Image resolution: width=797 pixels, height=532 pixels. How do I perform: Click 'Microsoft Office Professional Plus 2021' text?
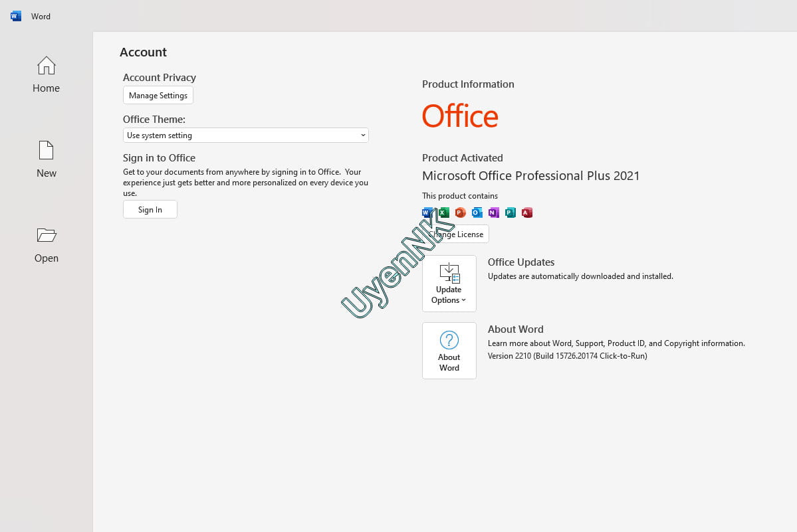pos(530,175)
